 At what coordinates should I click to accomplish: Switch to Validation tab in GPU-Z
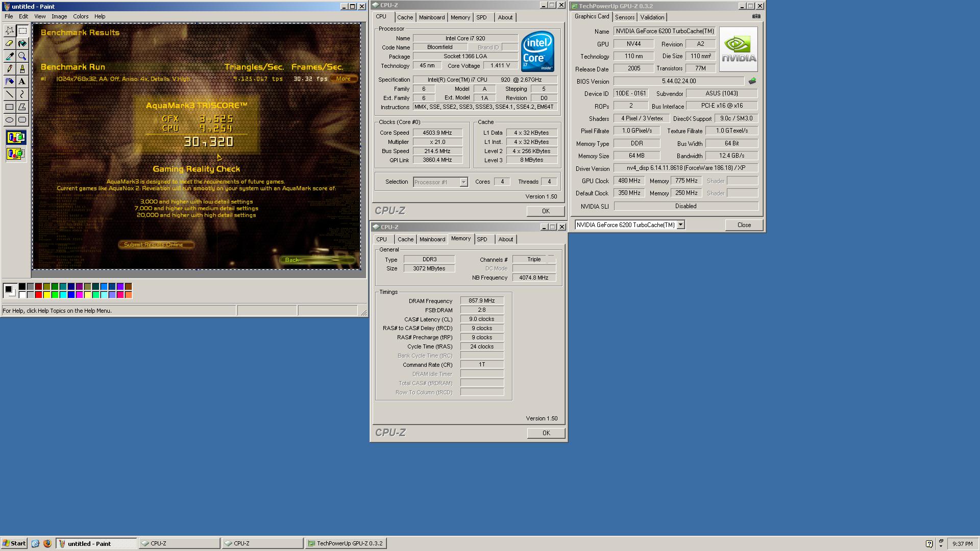652,17
